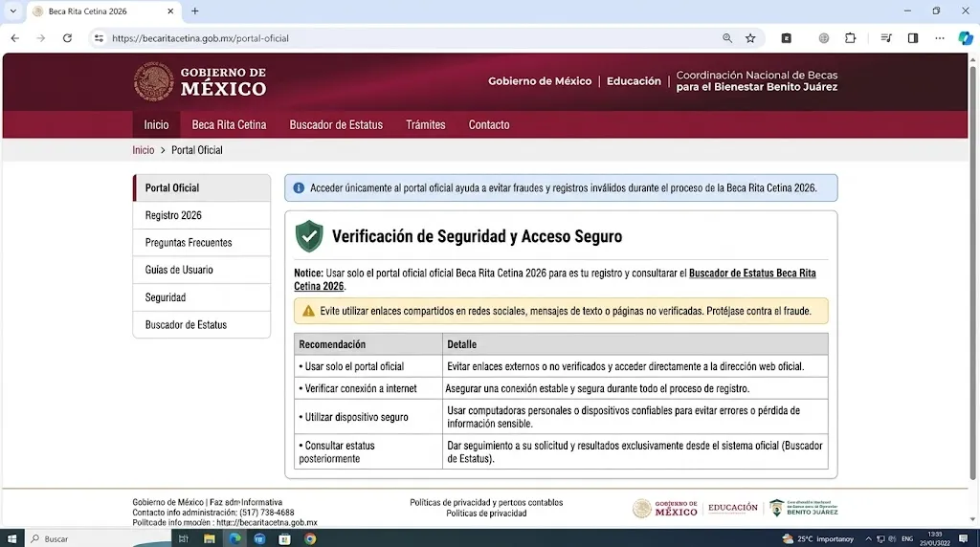Open Seguridad in the sidebar

coord(202,297)
